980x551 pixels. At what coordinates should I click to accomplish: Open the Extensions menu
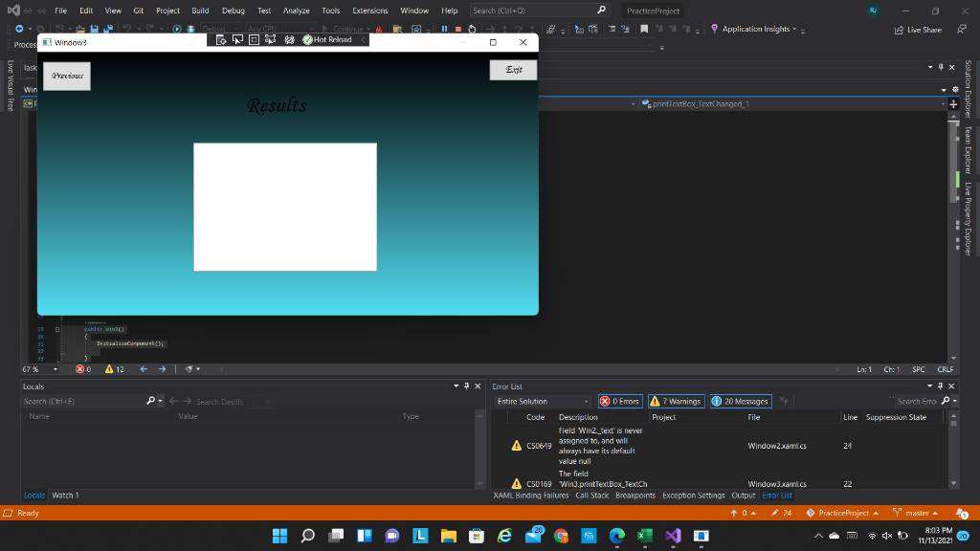(370, 11)
